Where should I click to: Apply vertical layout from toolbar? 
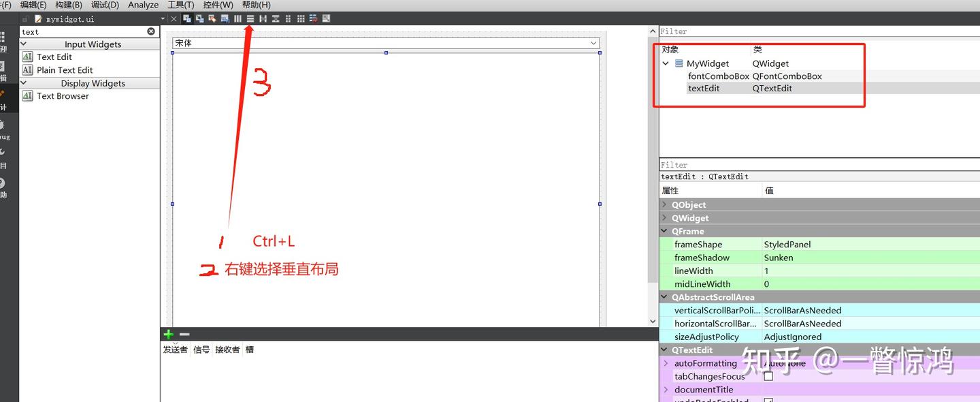coord(250,18)
